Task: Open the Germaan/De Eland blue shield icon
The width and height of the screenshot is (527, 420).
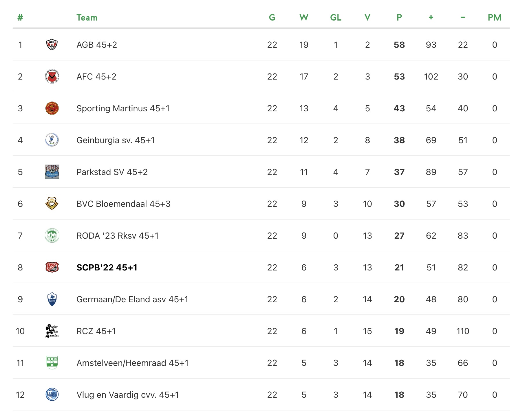Action: pyautogui.click(x=52, y=299)
